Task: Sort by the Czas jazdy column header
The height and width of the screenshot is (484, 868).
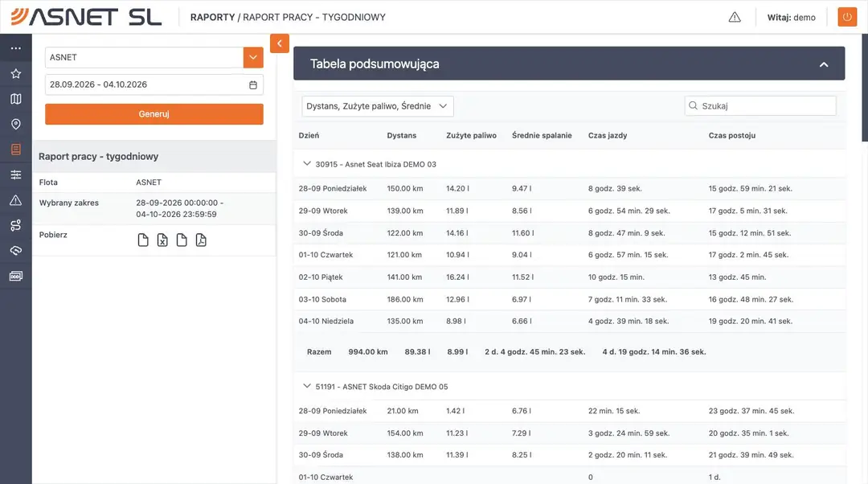Action: click(x=608, y=136)
